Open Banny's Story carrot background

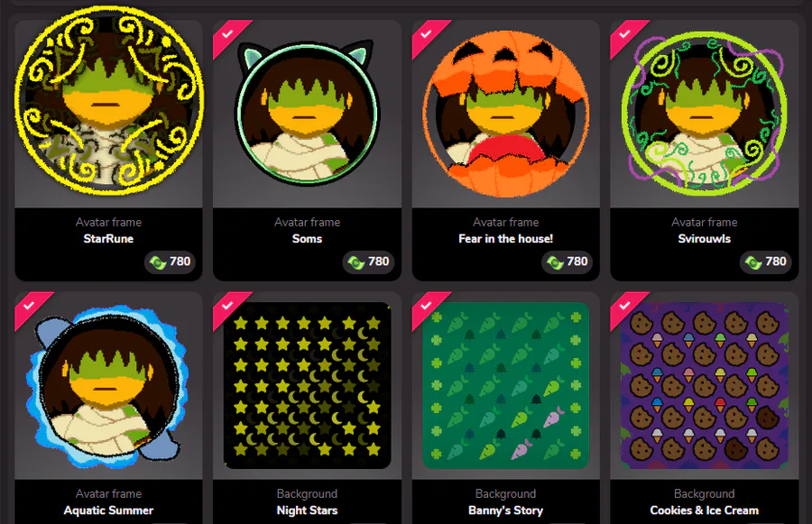click(506, 385)
